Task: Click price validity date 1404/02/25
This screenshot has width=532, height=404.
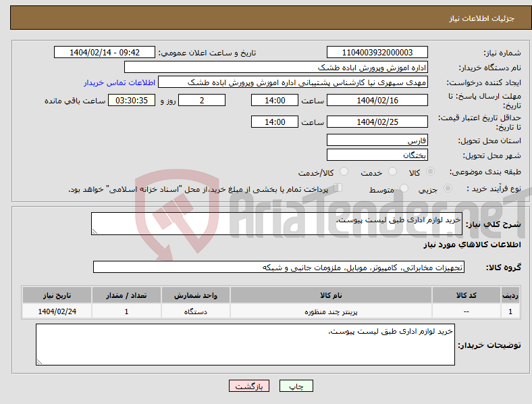Action: (x=377, y=122)
